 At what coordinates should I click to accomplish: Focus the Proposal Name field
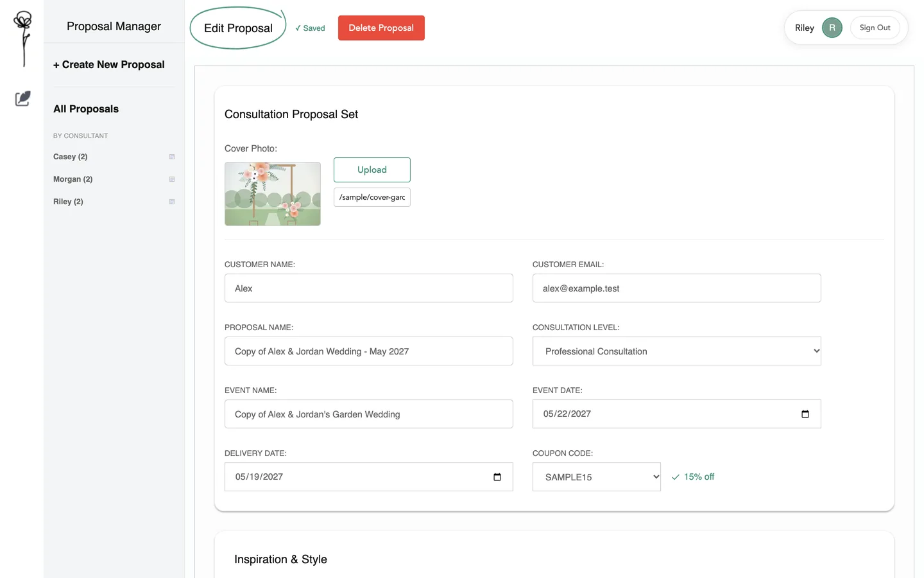coord(369,351)
